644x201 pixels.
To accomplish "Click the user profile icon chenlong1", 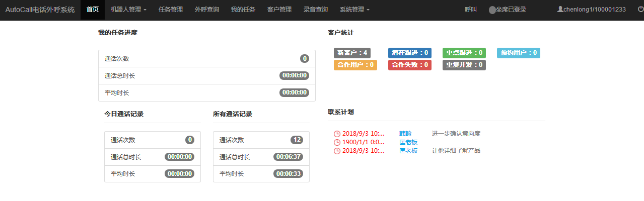I will tap(560, 9).
